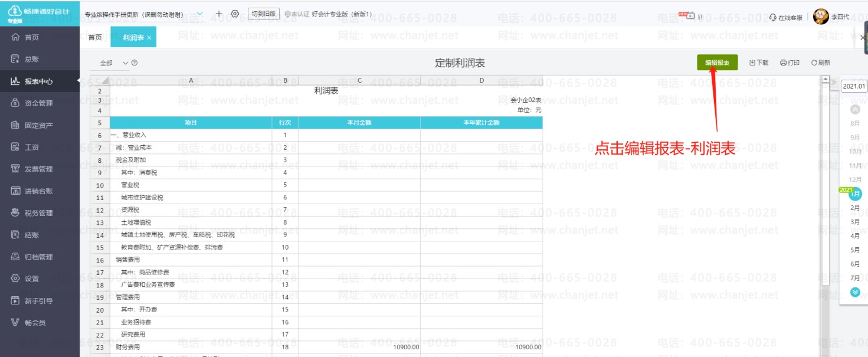Click the plus icon to add account book
The height and width of the screenshot is (357, 868).
coord(219,14)
